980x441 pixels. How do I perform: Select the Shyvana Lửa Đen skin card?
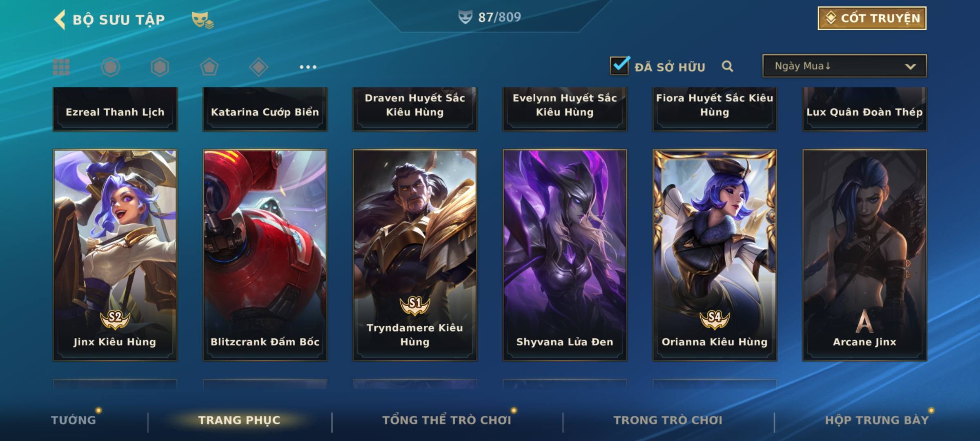(565, 255)
